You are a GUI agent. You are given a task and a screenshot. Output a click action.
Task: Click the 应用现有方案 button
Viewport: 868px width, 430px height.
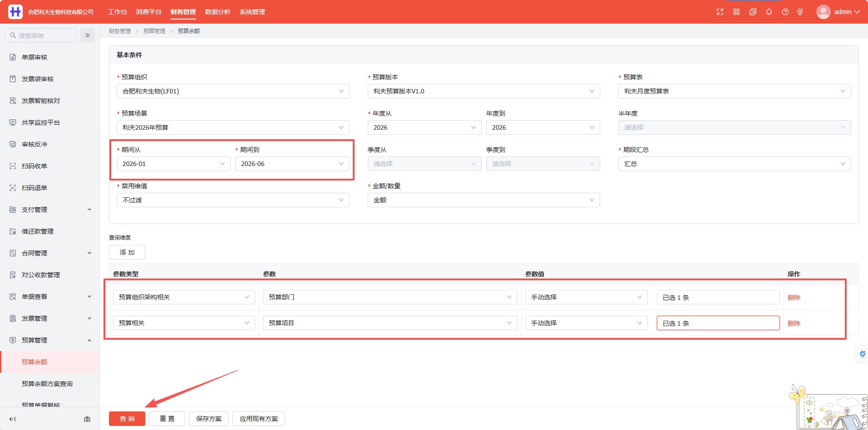point(259,419)
